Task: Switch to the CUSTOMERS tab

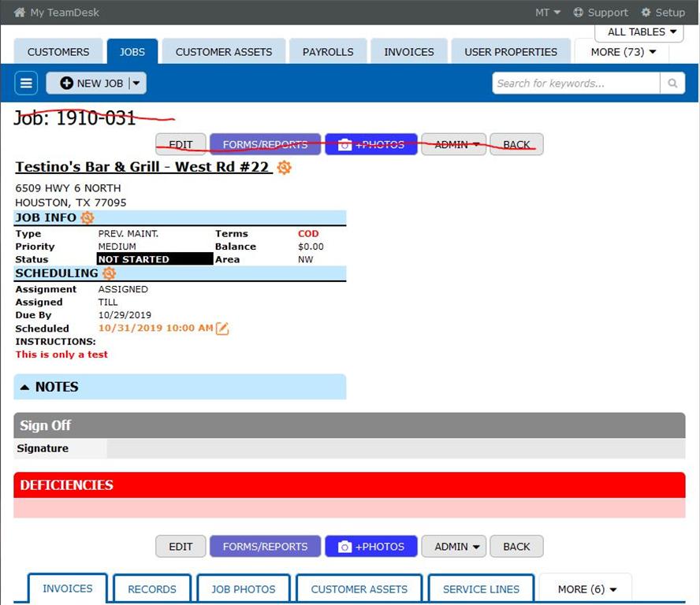Action: coord(58,52)
